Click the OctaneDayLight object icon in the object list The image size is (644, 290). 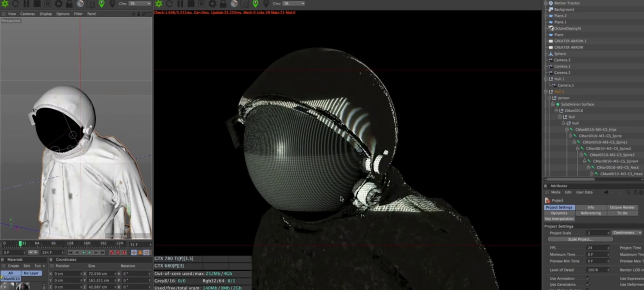(551, 28)
